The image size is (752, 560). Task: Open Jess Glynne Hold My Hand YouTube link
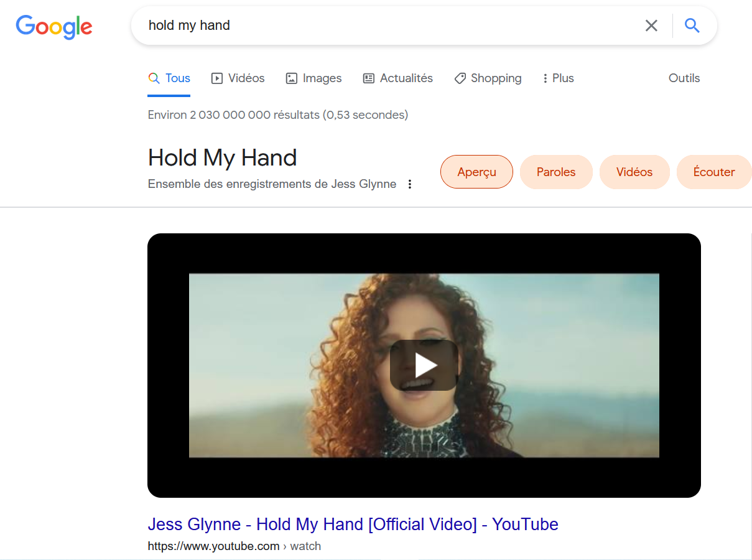(353, 525)
